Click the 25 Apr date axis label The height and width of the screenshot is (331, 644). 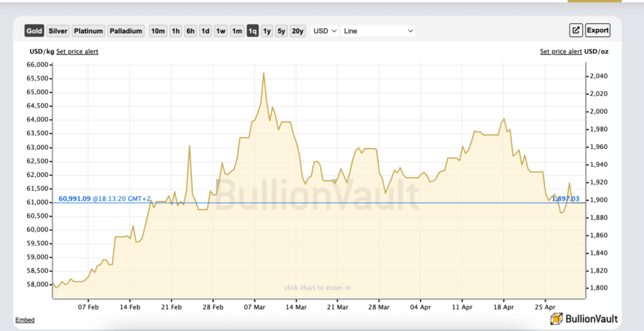[x=545, y=306]
